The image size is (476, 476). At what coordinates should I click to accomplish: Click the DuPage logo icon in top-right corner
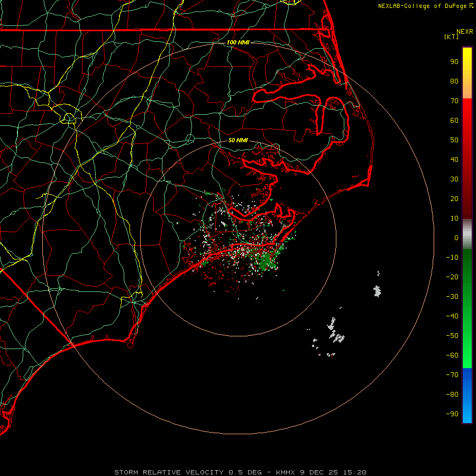(x=471, y=6)
